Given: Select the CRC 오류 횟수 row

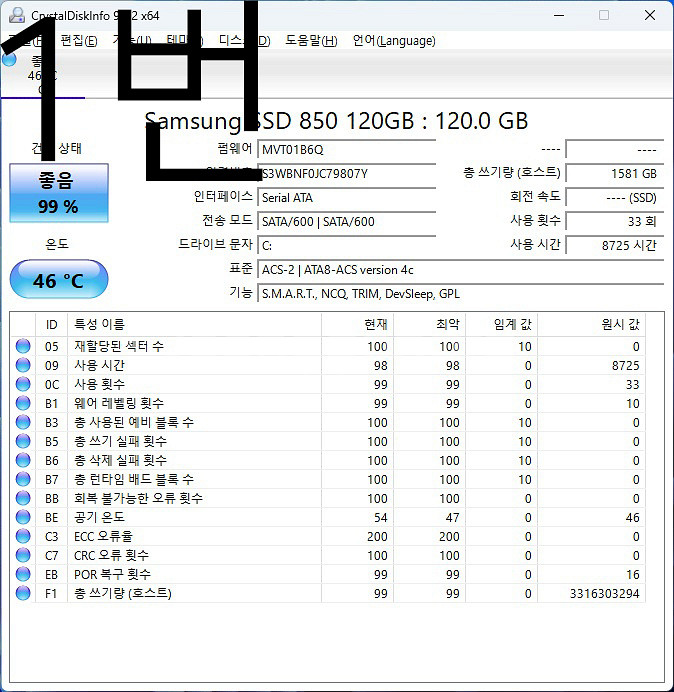Looking at the screenshot, I should tap(328, 555).
